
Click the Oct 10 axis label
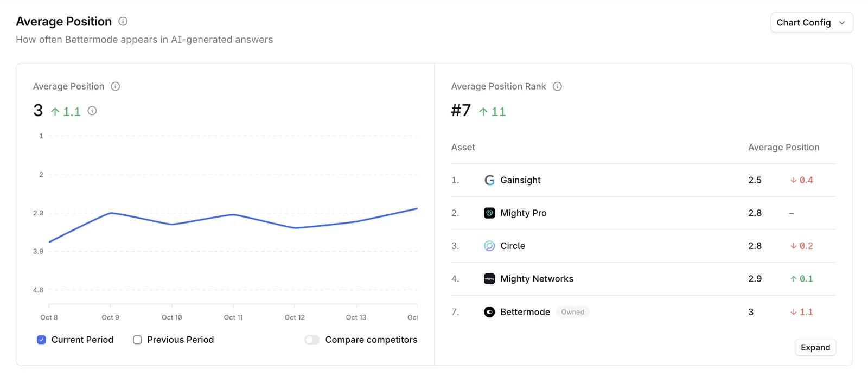click(172, 317)
